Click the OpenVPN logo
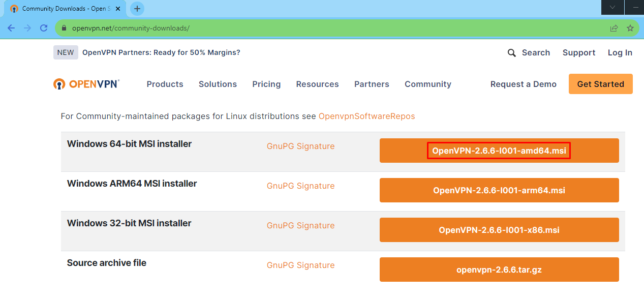The height and width of the screenshot is (298, 644). tap(86, 84)
